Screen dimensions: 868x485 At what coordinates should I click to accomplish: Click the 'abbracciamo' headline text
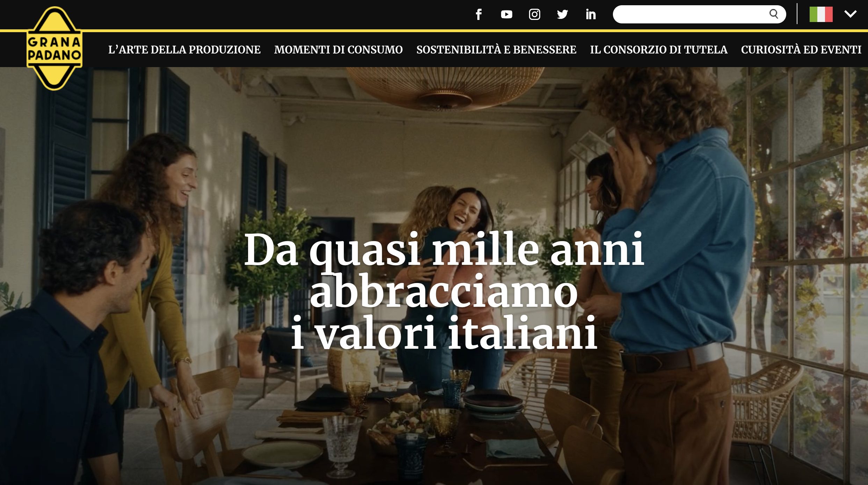(x=444, y=291)
